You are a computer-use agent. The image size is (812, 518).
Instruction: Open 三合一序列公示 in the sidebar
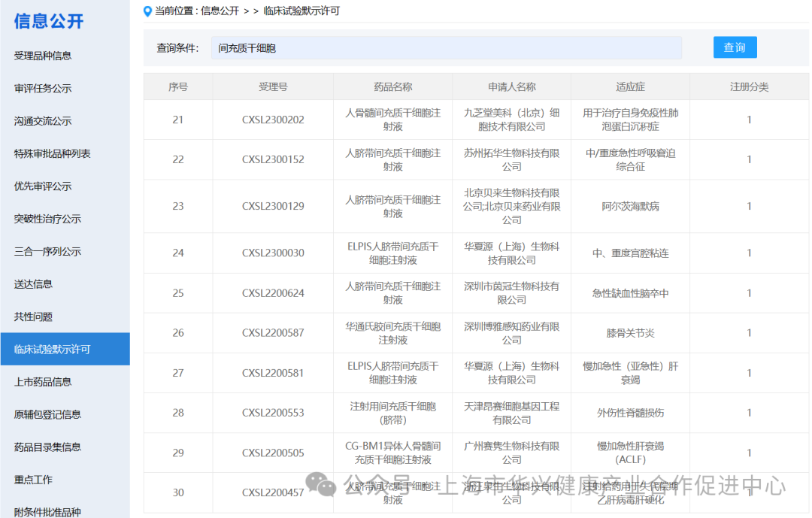(x=47, y=252)
